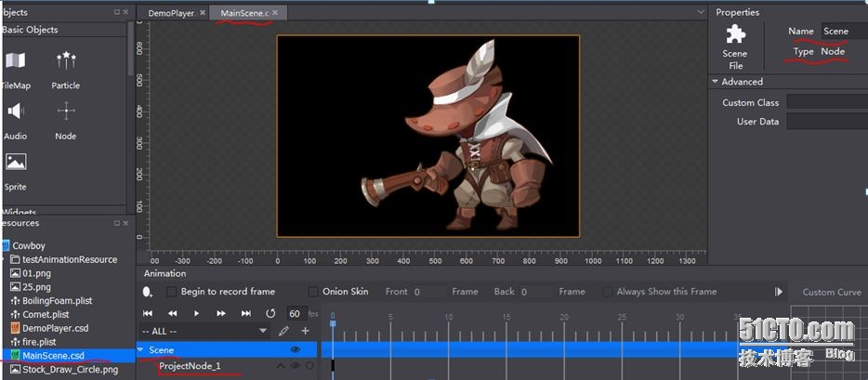This screenshot has height=380, width=868.
Task: Click the 01.png image file icon
Action: tap(16, 273)
